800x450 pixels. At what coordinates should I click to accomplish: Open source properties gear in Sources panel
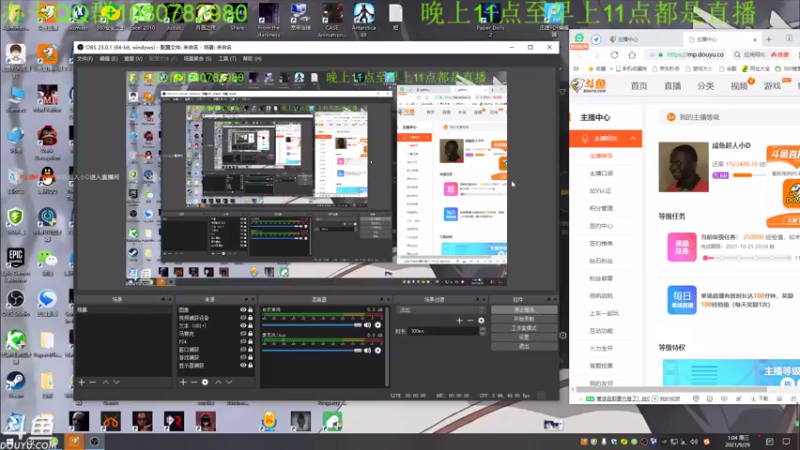point(205,382)
